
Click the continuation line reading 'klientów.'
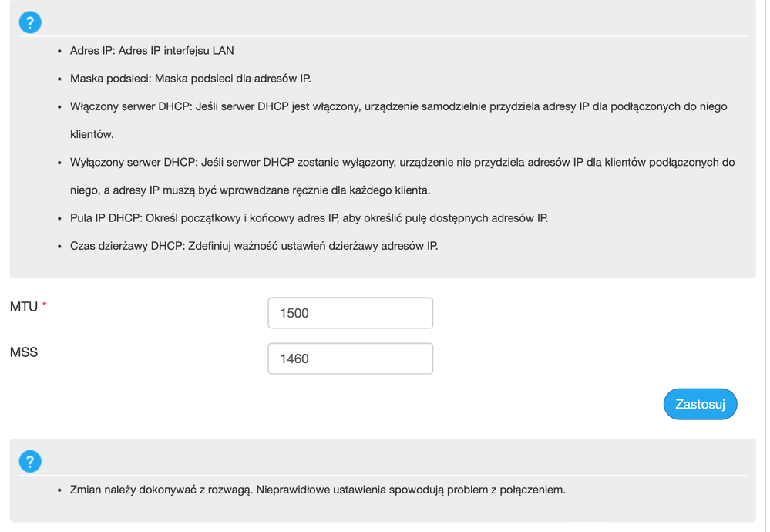[92, 134]
